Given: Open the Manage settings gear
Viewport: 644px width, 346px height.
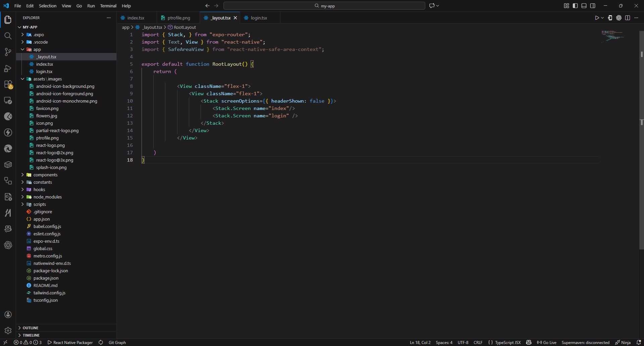Looking at the screenshot, I should (8, 331).
